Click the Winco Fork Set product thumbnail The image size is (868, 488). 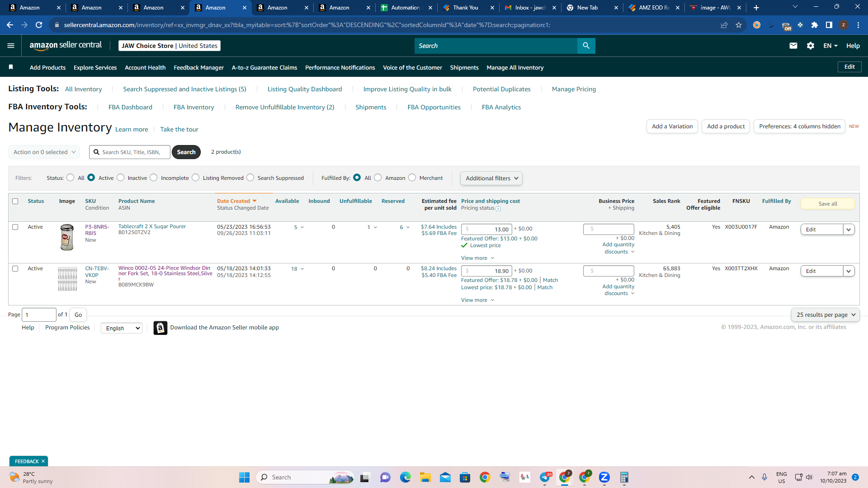(67, 278)
